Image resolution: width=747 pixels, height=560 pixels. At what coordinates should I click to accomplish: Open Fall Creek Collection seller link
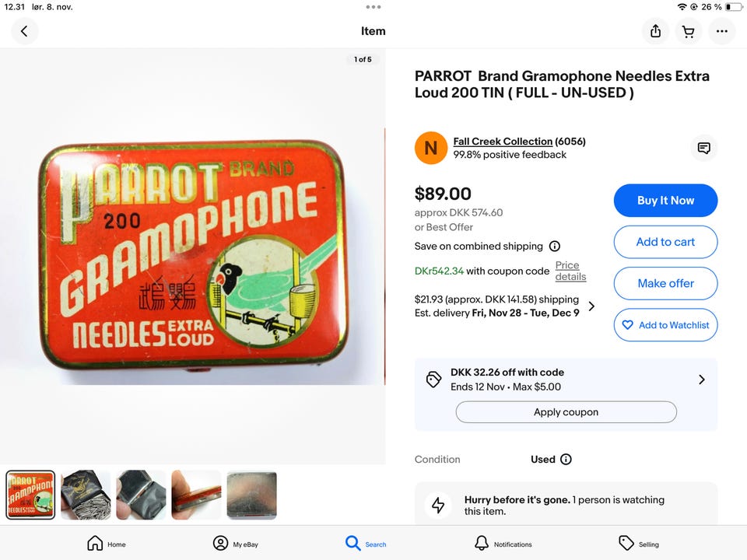[503, 142]
